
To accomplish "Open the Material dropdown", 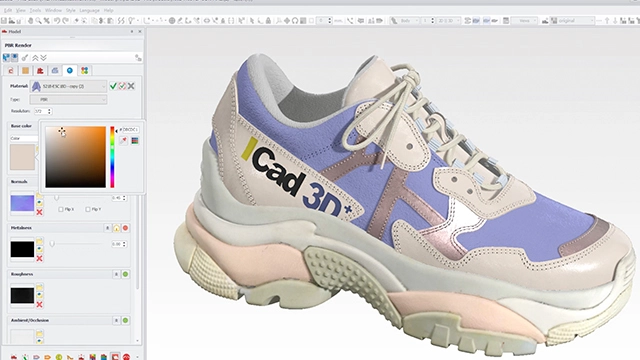I will tap(69, 86).
